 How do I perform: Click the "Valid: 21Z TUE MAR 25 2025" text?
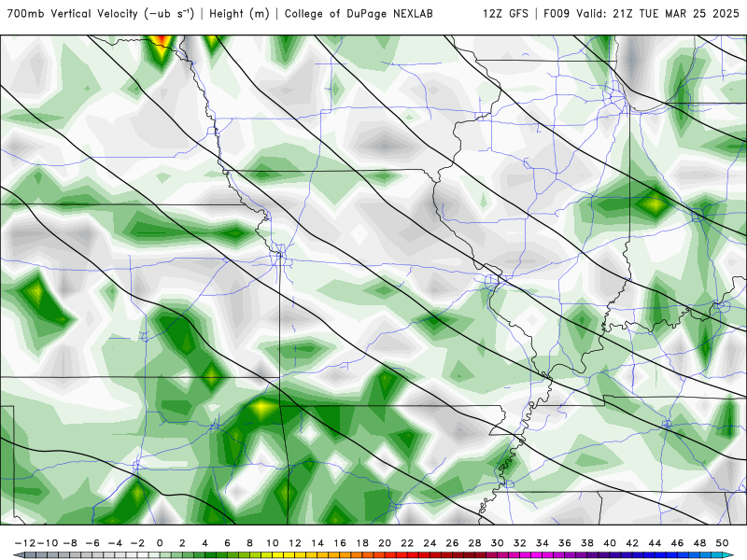click(657, 14)
